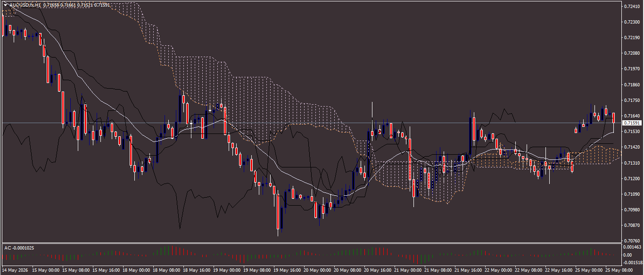The height and width of the screenshot is (275, 644).
Task: Click the 0.72080 price axis label
Action: click(x=631, y=53)
